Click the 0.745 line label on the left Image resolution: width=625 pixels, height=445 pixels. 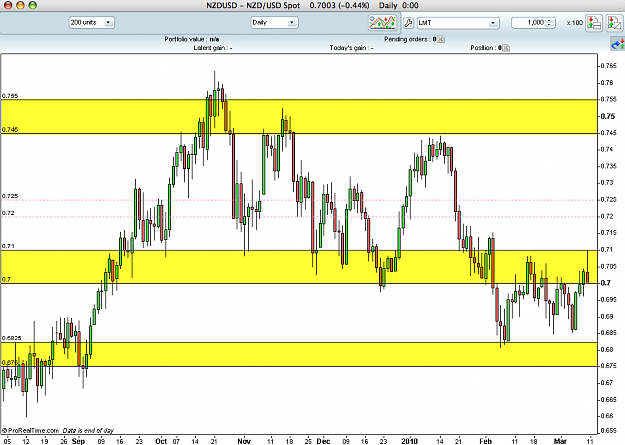click(x=10, y=130)
